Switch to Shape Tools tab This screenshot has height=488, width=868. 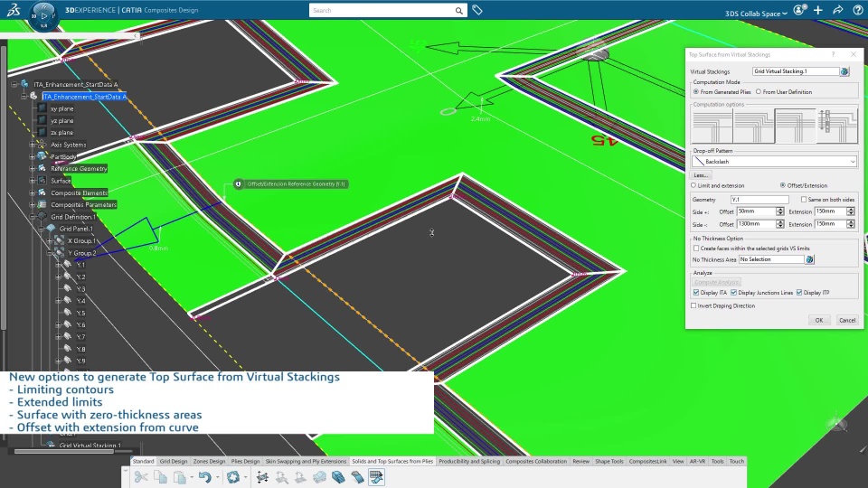click(x=609, y=461)
